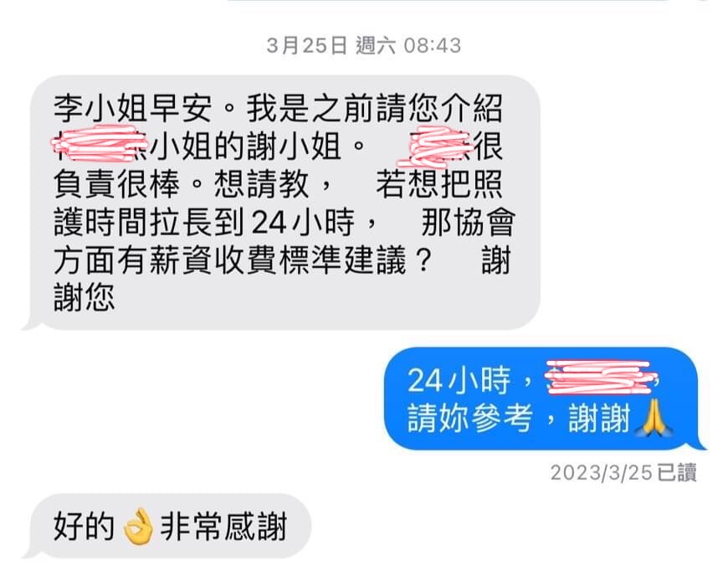Image resolution: width=728 pixels, height=566 pixels.
Task: Click the words 非常感謝 in the last bubble
Action: point(223,527)
